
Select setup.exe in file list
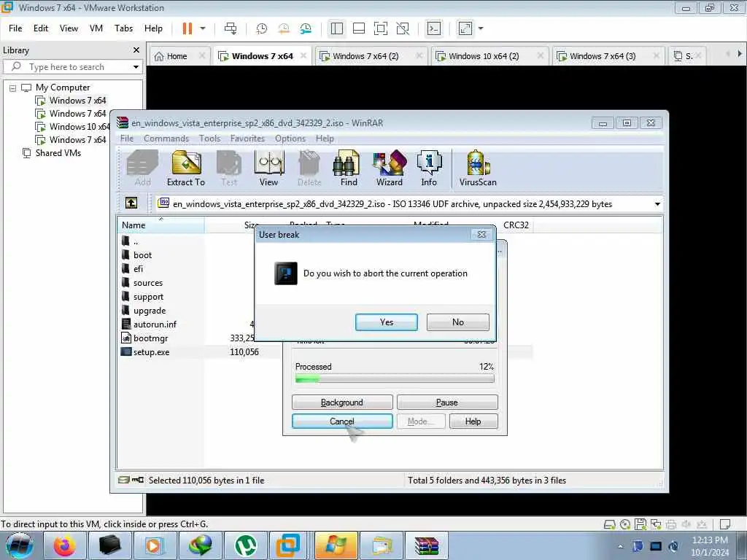[151, 352]
